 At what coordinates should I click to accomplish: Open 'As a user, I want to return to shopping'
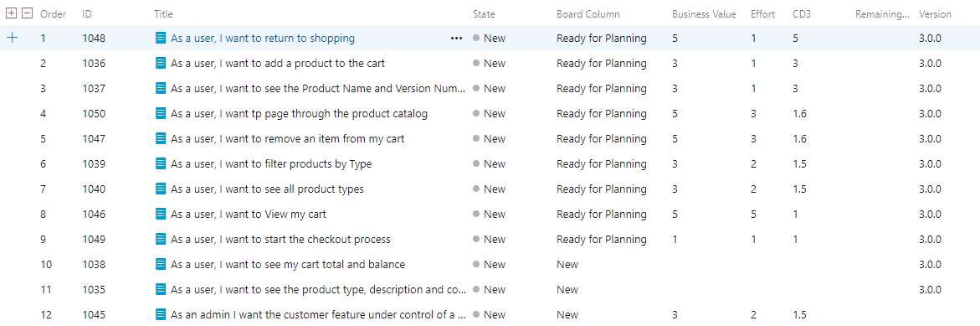coord(263,39)
